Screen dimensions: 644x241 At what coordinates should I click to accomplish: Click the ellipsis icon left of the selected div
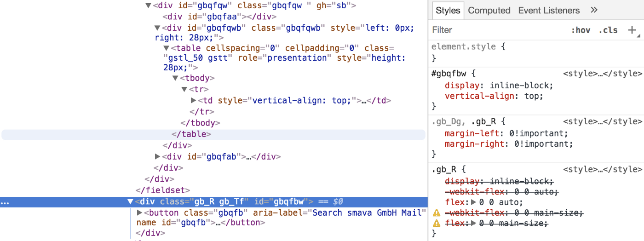click(x=5, y=202)
